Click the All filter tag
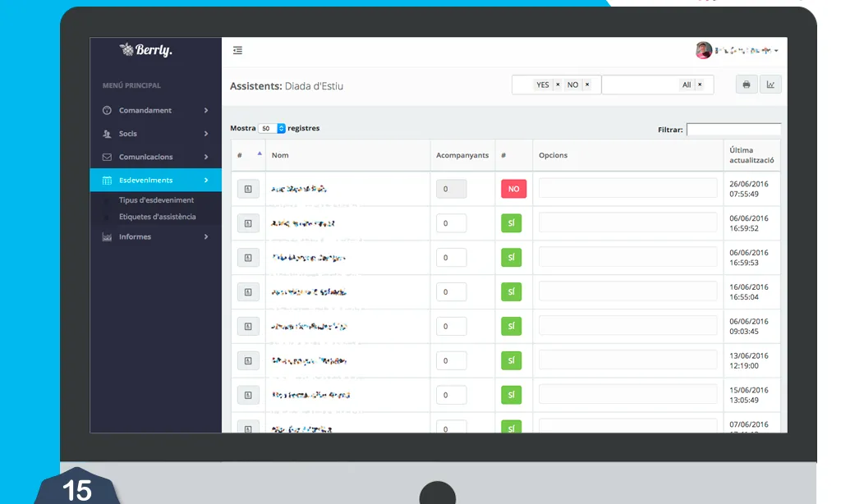This screenshot has height=504, width=841. click(x=687, y=85)
